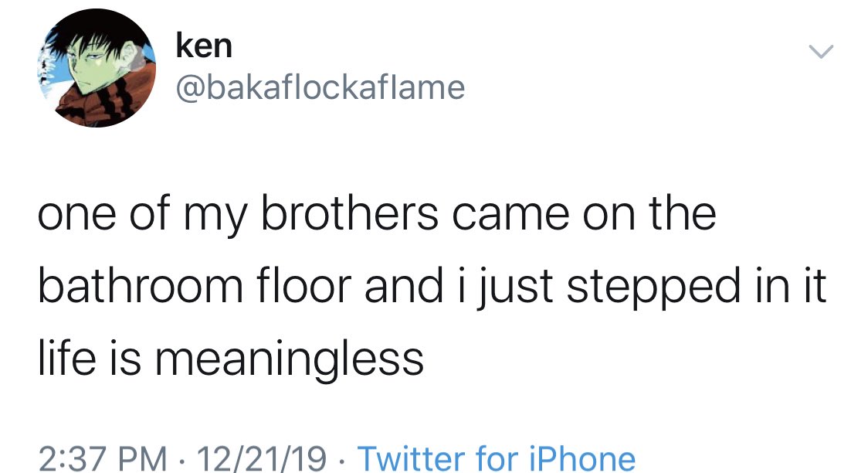Open the "Twitter for iPhone" source link

point(496,458)
